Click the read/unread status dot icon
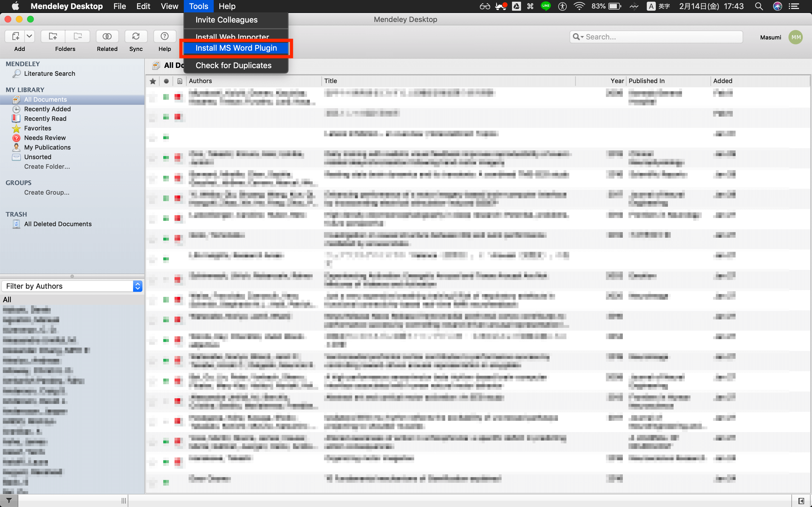812x507 pixels. 167,81
